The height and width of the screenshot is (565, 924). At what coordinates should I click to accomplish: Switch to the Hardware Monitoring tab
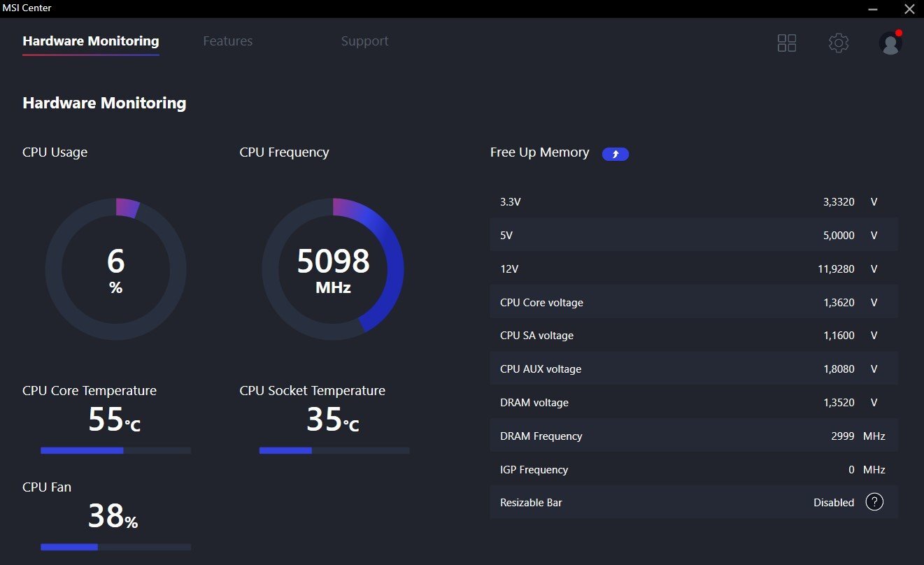[91, 41]
